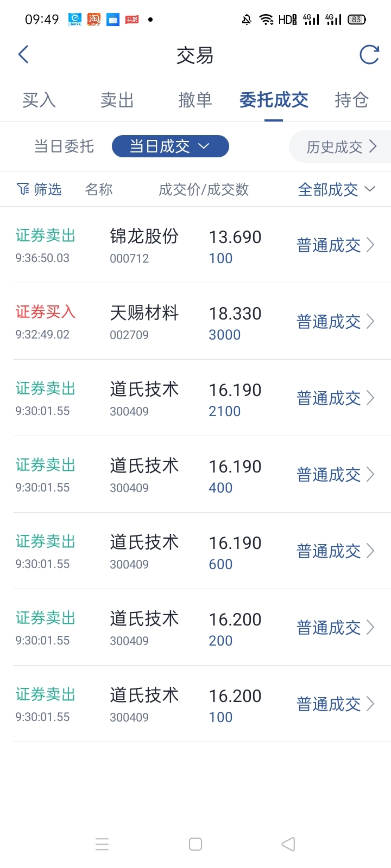Screen dimensions: 391x868
Task: Switch to the 买入 tab
Action: pos(39,100)
